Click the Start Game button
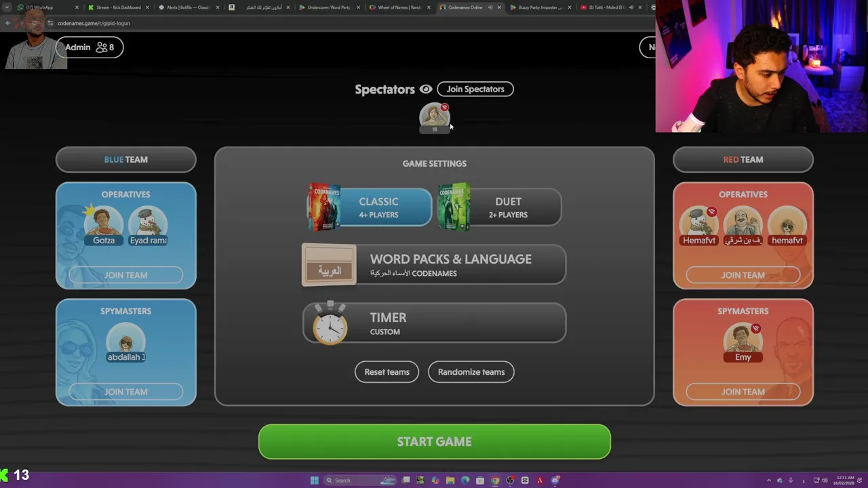868x488 pixels. coord(434,441)
